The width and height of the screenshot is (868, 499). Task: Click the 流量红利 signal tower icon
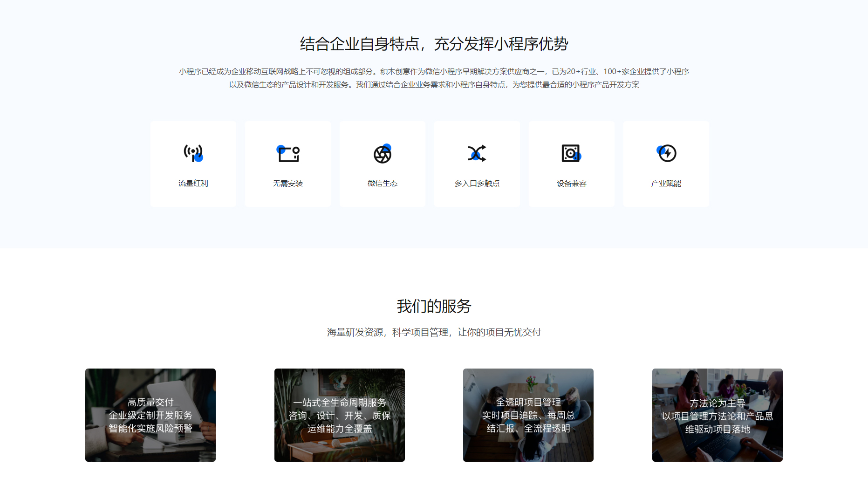[193, 153]
